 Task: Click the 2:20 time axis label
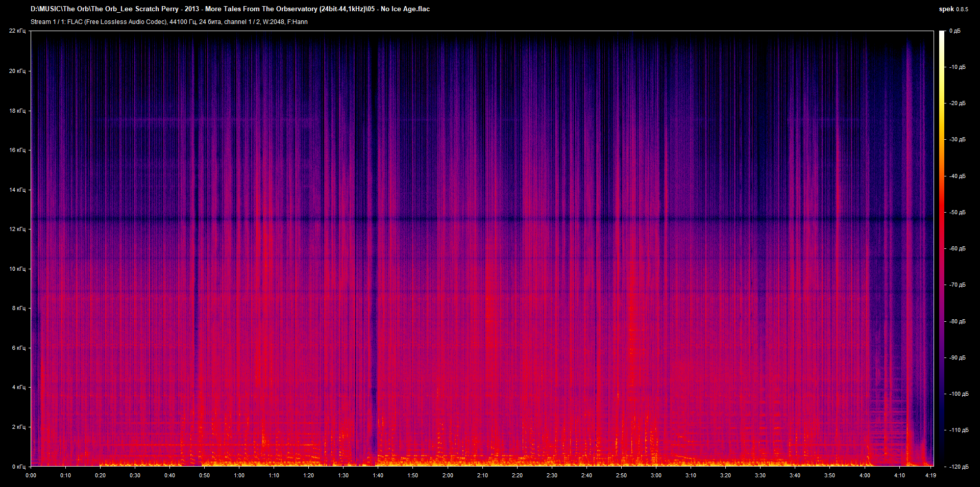[x=517, y=475]
